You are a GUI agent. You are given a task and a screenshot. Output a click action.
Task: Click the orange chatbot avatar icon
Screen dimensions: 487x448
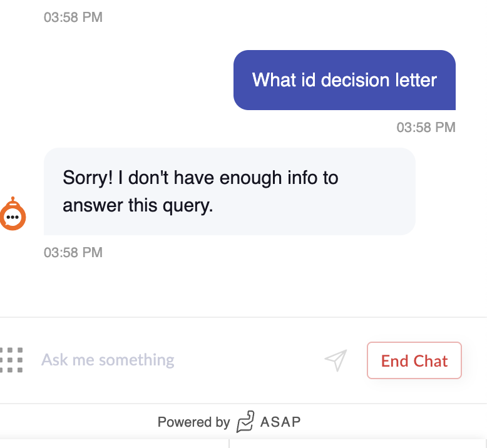(x=13, y=214)
